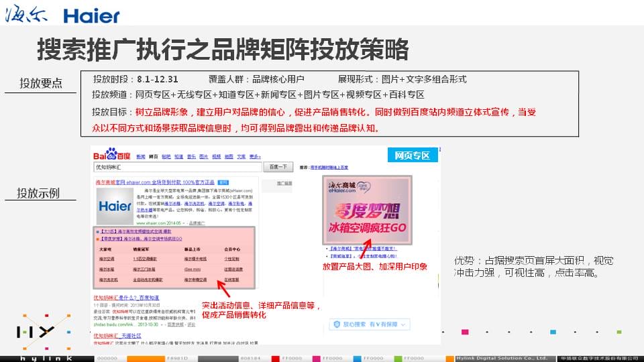Open the 品牌推广 link below result
The height and width of the screenshot is (362, 644).
[x=197, y=223]
